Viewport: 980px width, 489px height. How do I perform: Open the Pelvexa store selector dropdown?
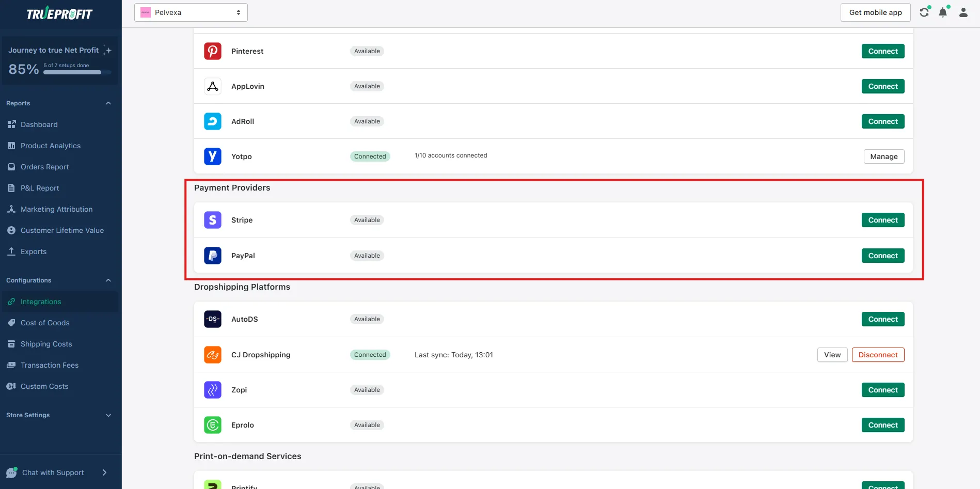tap(191, 12)
